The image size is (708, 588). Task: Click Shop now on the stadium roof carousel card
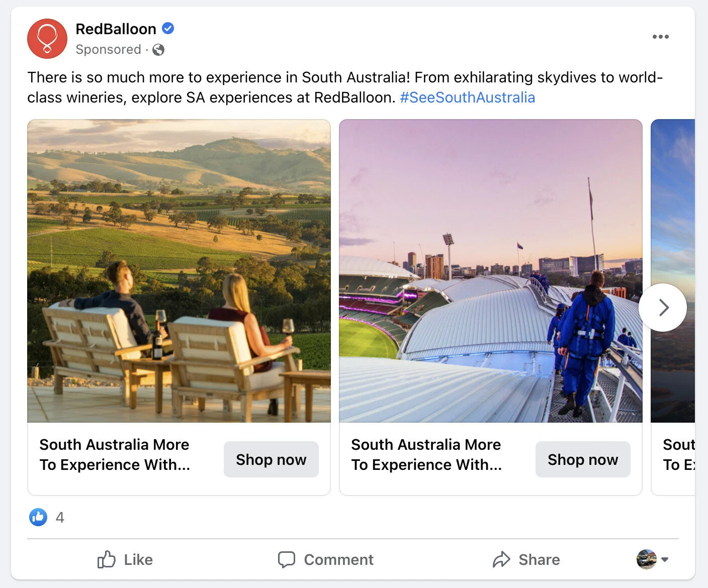pyautogui.click(x=583, y=459)
